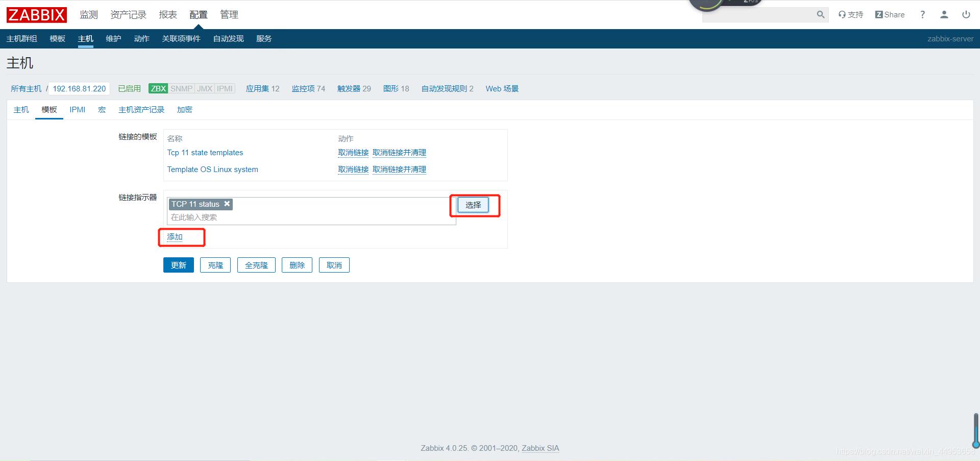The width and height of the screenshot is (980, 461).
Task: Open the 所有主机 breadcrumb link
Action: tap(26, 89)
